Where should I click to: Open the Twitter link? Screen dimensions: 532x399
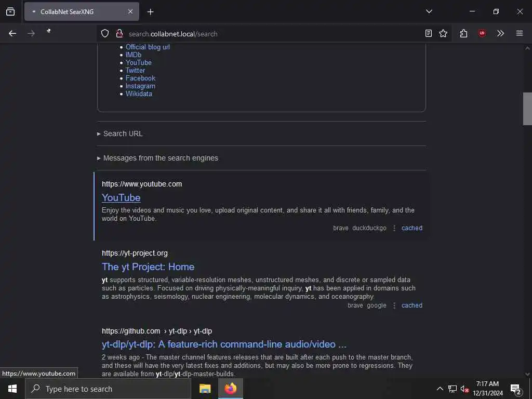click(135, 71)
